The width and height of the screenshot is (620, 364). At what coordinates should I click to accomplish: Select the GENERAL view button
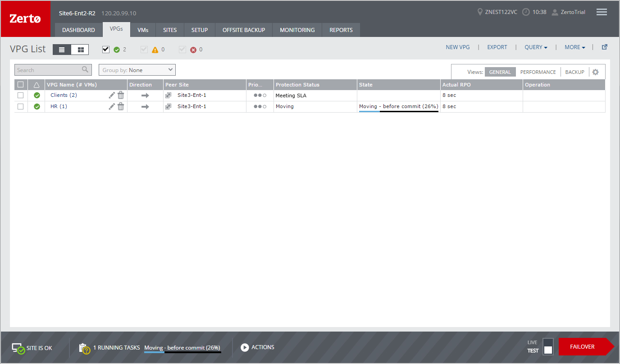[x=500, y=72]
